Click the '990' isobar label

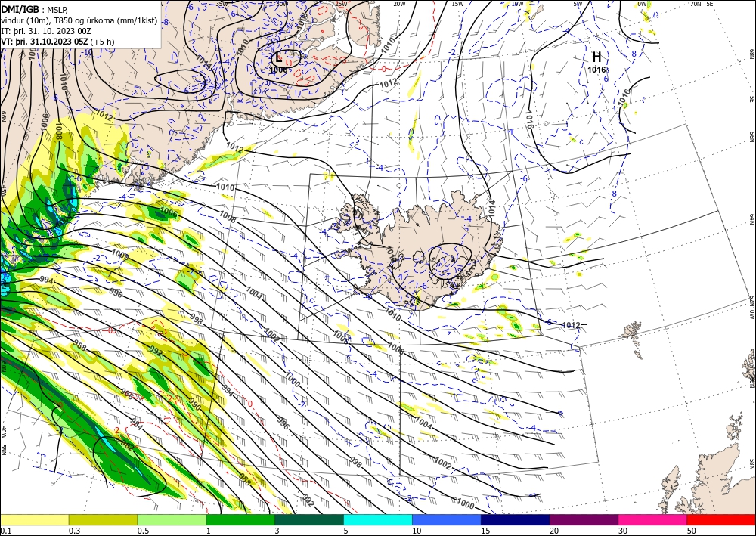(x=194, y=405)
